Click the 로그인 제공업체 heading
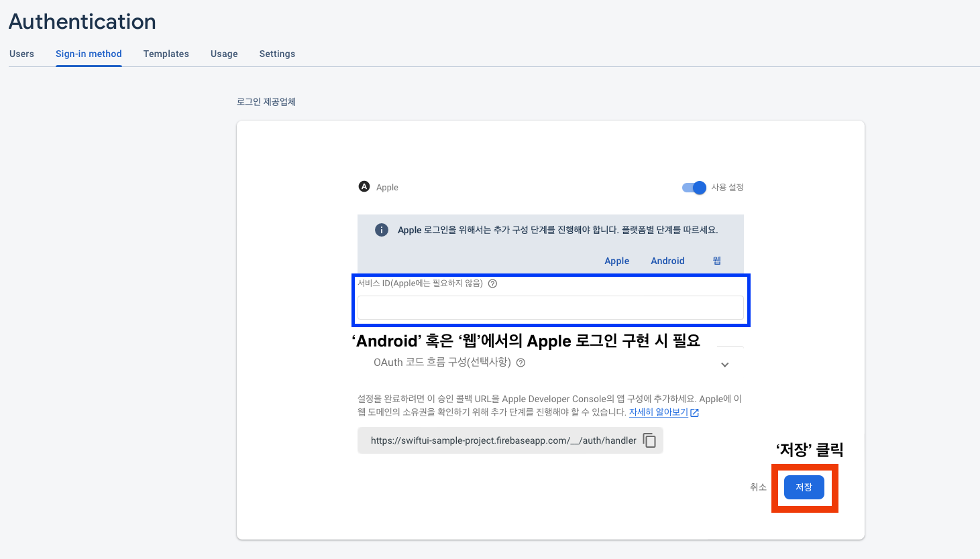This screenshot has height=559, width=980. point(266,102)
